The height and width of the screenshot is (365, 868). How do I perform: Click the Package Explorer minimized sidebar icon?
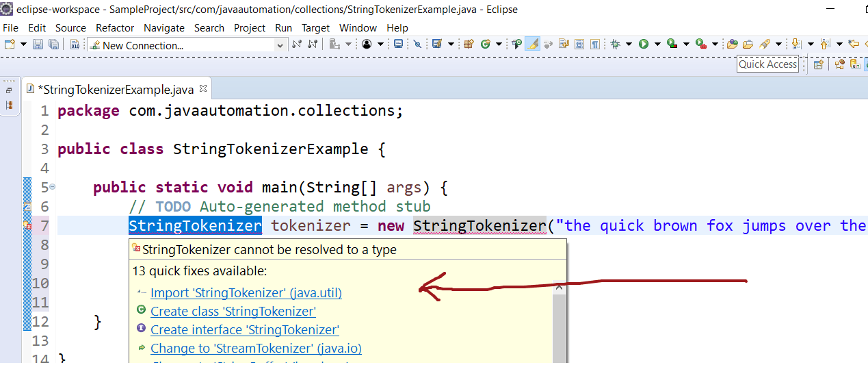[9, 105]
